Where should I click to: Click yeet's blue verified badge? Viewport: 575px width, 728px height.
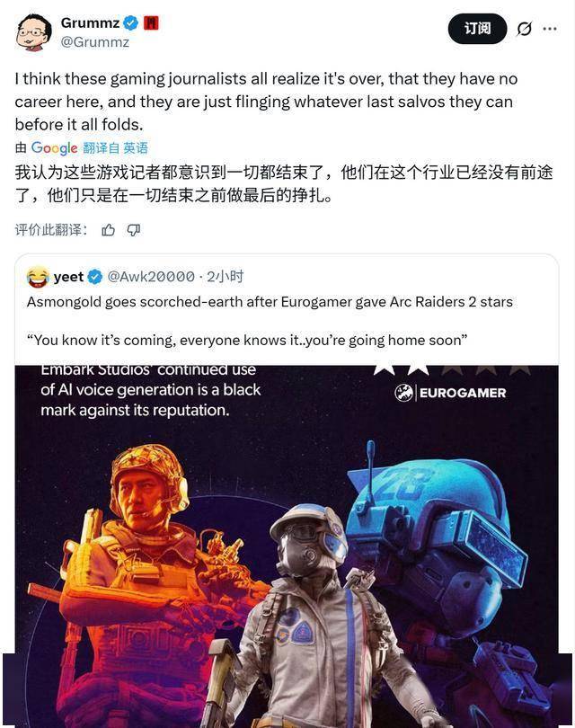pyautogui.click(x=95, y=277)
